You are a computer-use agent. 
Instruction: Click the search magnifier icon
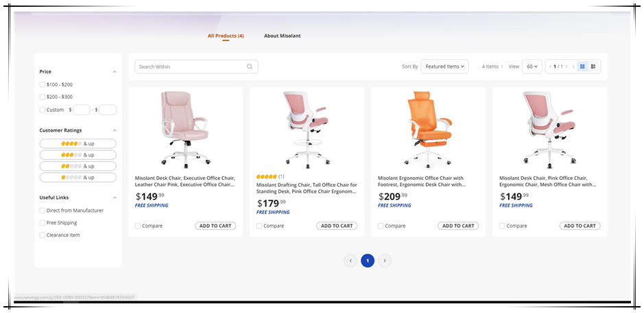pos(250,67)
